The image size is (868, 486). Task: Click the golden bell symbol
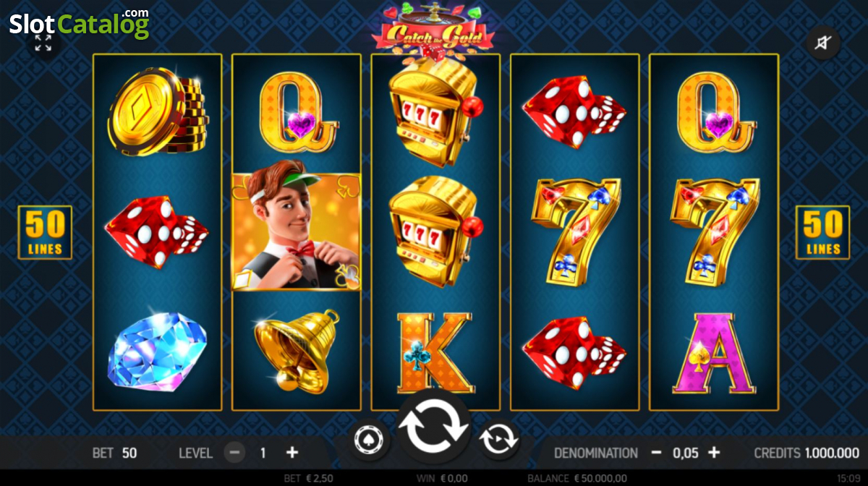[297, 351]
